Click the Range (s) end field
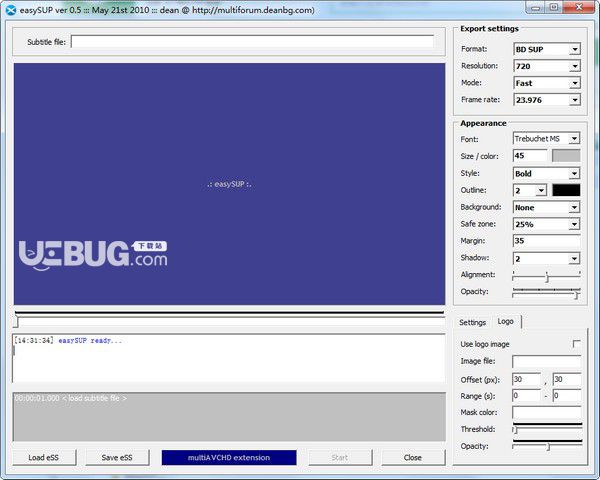Screen dimensions: 600x480 pos(567,395)
